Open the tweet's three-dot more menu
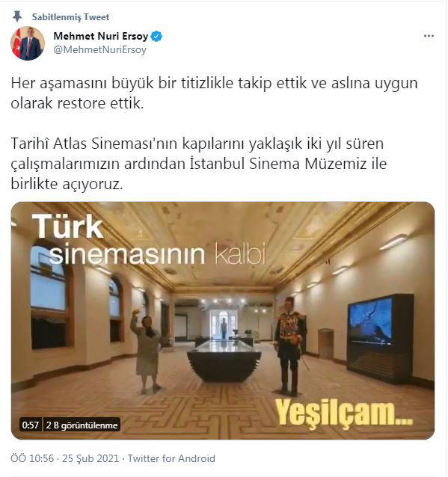Image resolution: width=448 pixels, height=477 pixels. [429, 36]
